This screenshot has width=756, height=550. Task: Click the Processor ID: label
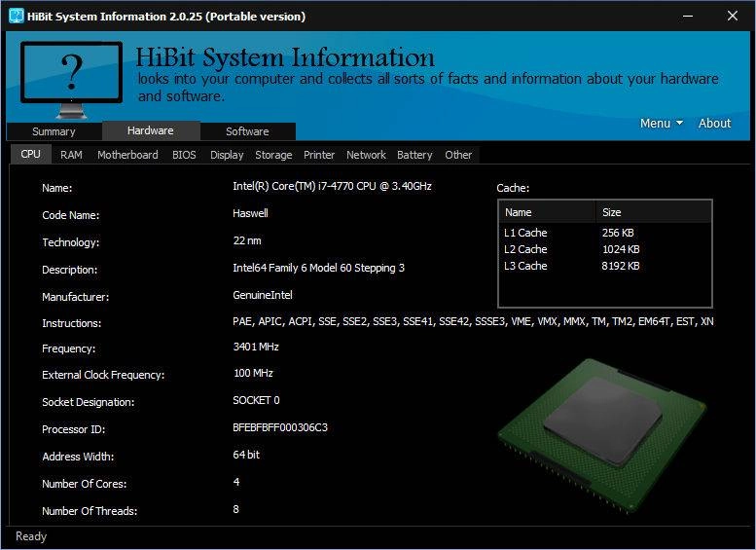pyautogui.click(x=73, y=429)
